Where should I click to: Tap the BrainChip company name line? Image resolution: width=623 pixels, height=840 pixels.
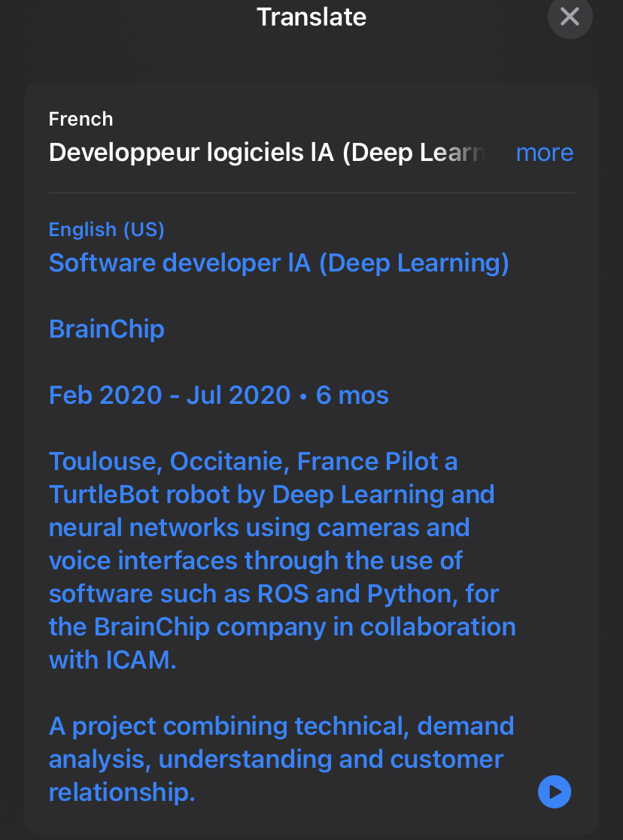click(x=106, y=329)
